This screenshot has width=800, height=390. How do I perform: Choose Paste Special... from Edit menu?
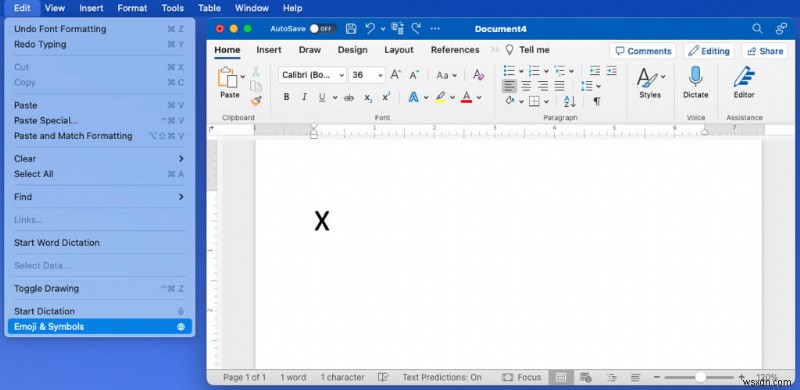(99, 120)
